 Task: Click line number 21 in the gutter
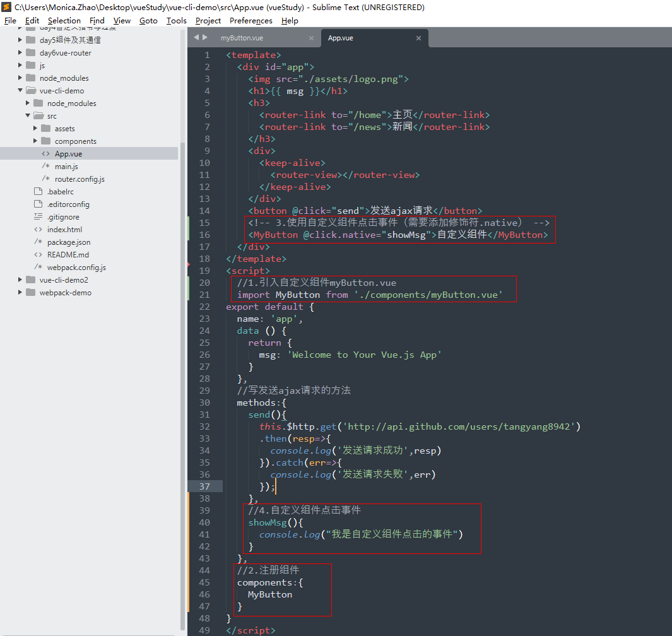[204, 295]
